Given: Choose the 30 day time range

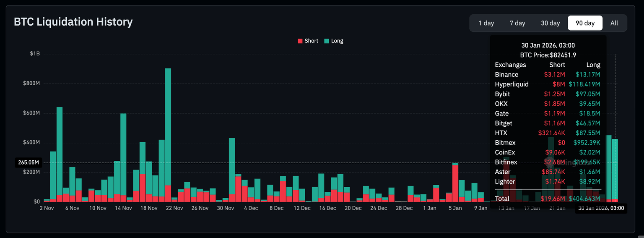Looking at the screenshot, I should point(550,23).
